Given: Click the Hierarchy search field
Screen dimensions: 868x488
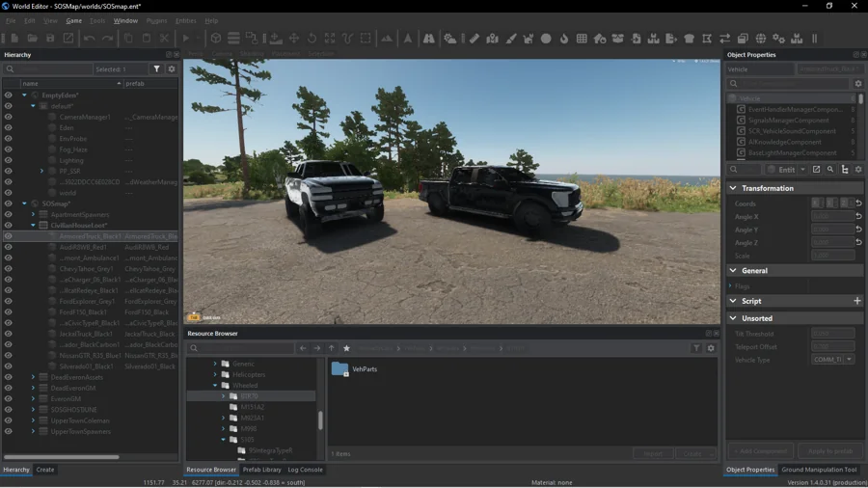Looking at the screenshot, I should [48, 69].
